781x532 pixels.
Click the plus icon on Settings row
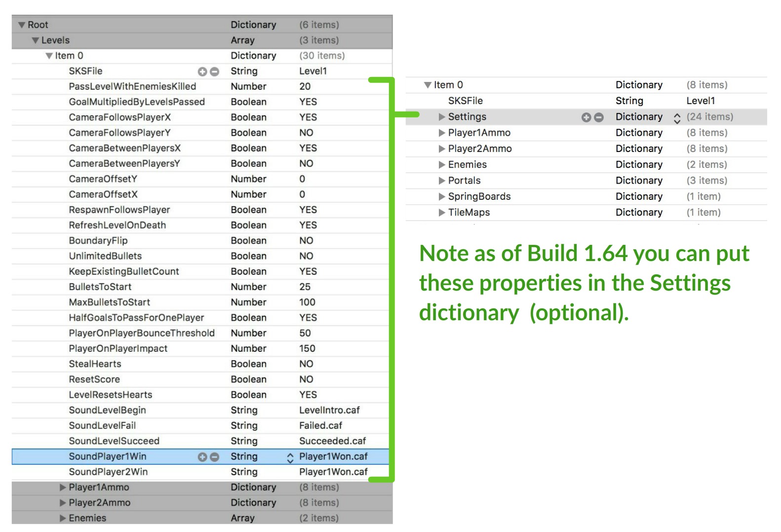[x=586, y=117]
